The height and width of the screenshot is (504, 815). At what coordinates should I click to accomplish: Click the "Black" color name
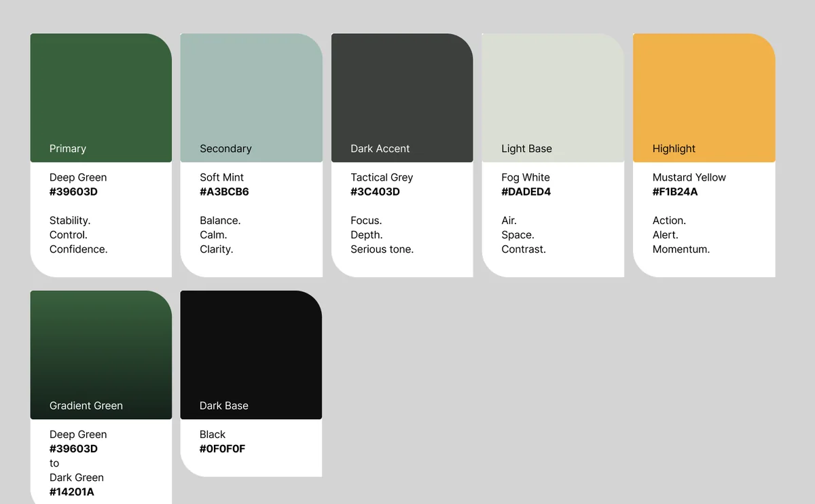(x=213, y=434)
